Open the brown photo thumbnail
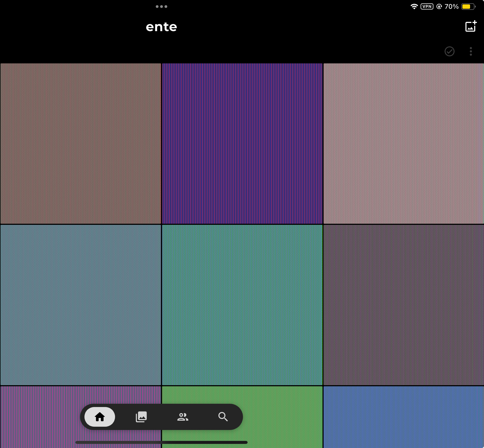Viewport: 484px width, 448px height. tap(81, 144)
